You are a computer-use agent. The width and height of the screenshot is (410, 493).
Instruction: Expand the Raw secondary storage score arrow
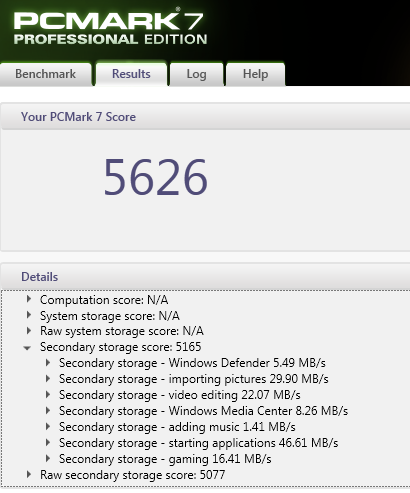29,475
